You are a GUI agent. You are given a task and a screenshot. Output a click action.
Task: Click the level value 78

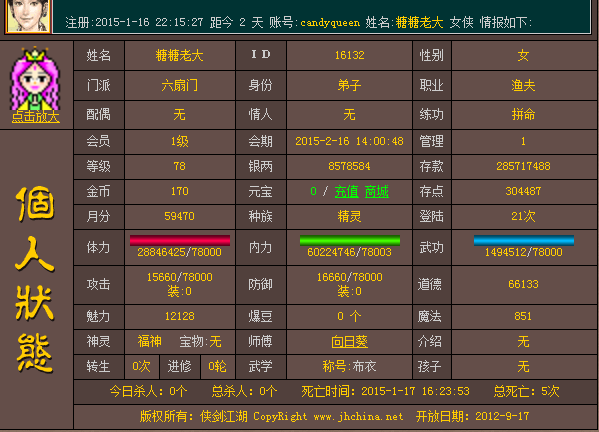point(180,166)
